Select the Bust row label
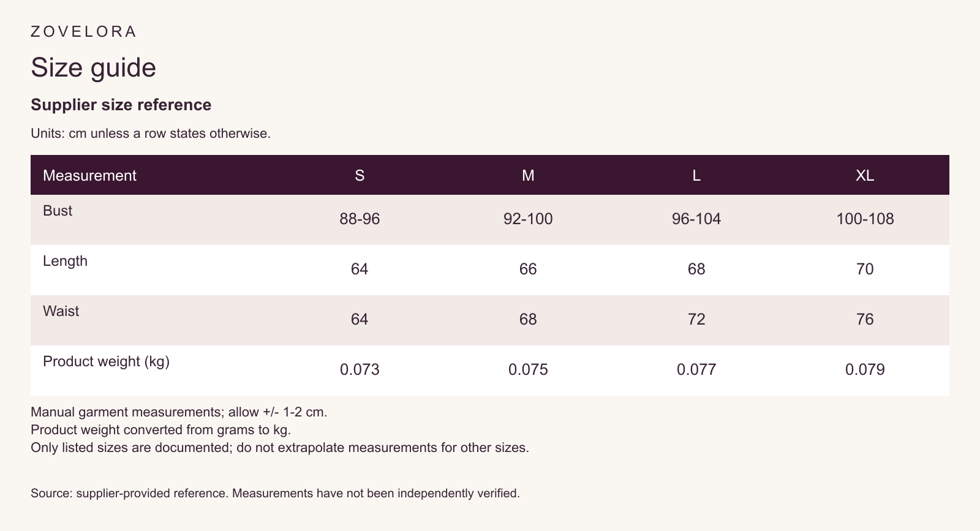 58,211
